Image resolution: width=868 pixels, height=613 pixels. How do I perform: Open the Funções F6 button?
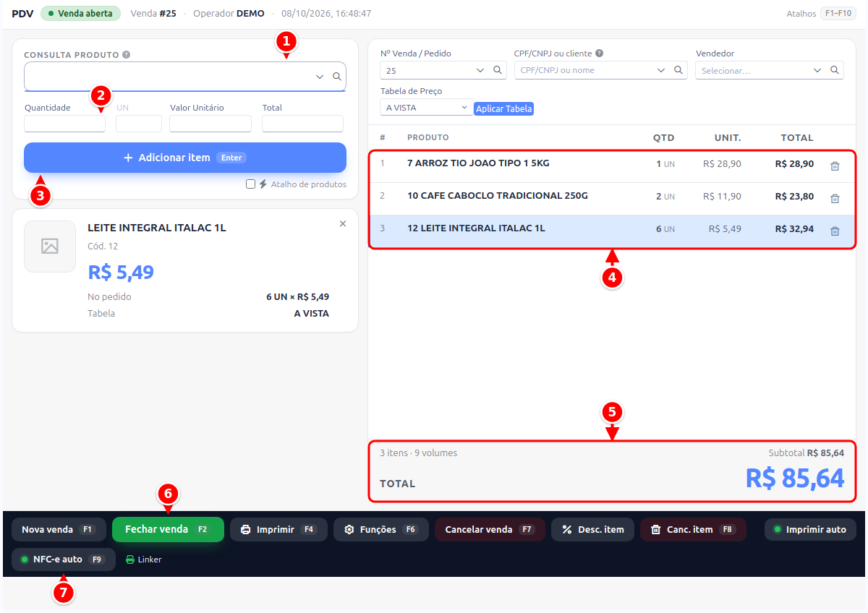point(381,529)
